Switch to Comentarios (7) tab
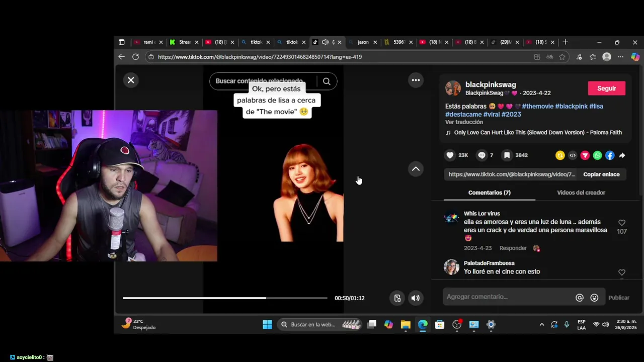Image resolution: width=644 pixels, height=362 pixels. click(489, 193)
